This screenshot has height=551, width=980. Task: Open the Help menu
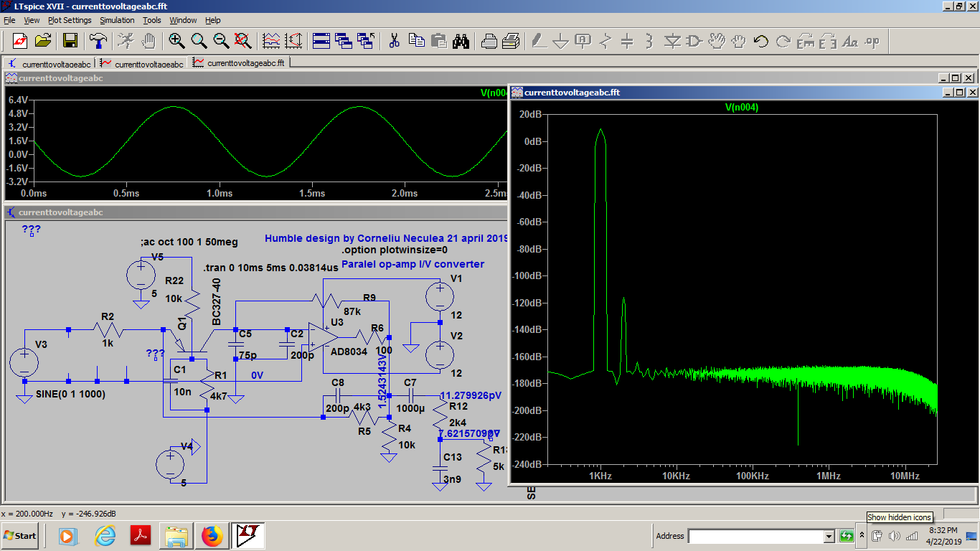(213, 20)
